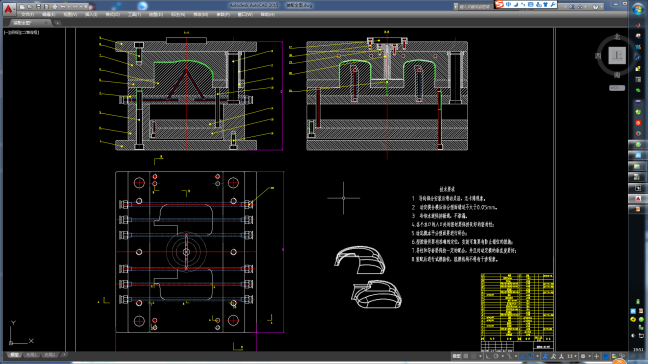Open the WCS dropdown below the ViewCube

coord(617,88)
